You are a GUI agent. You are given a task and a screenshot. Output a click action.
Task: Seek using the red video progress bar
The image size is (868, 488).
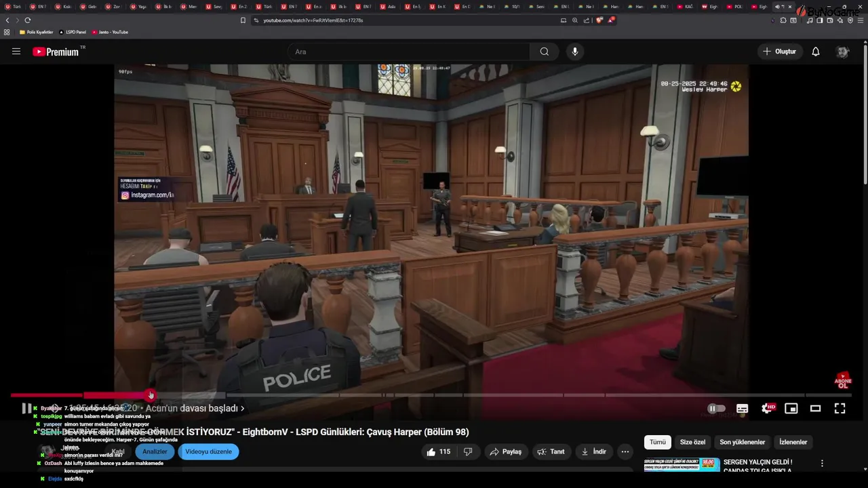(431, 395)
